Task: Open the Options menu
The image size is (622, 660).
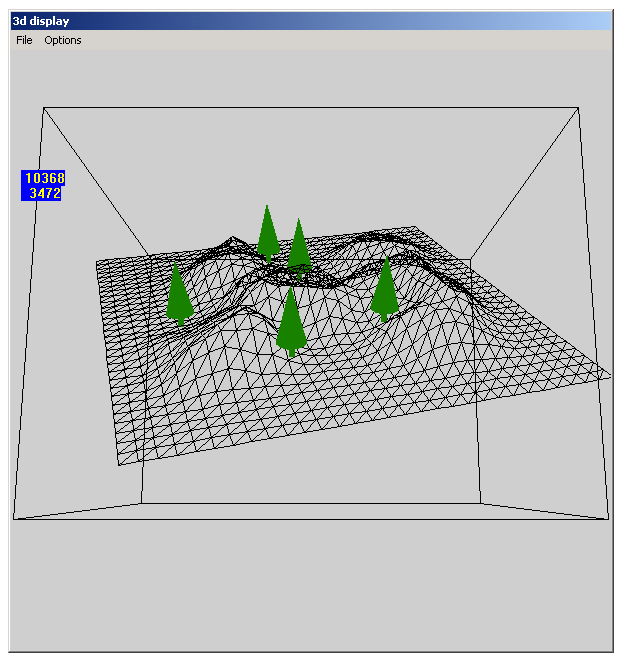Action: click(63, 40)
